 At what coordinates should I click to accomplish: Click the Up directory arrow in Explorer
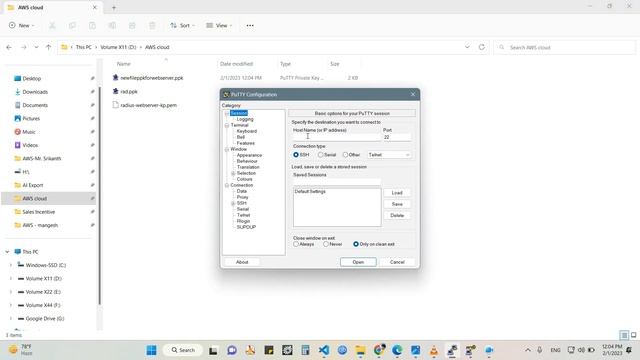coord(49,47)
